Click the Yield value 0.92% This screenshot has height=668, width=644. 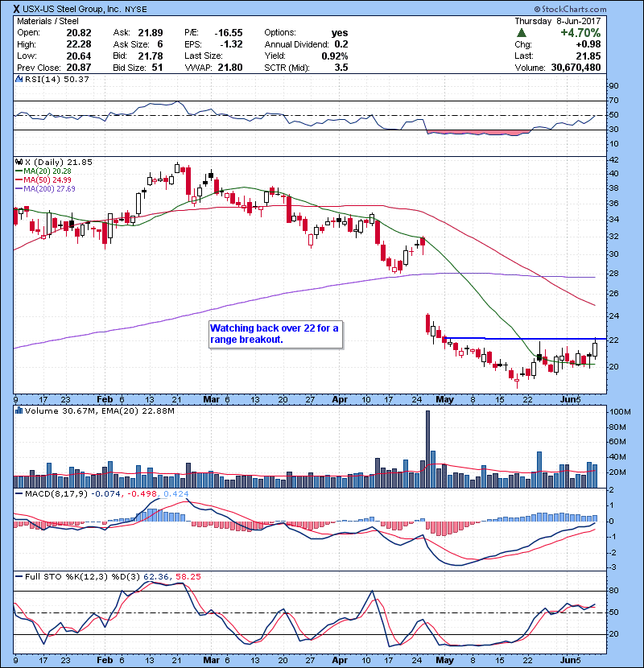[335, 56]
